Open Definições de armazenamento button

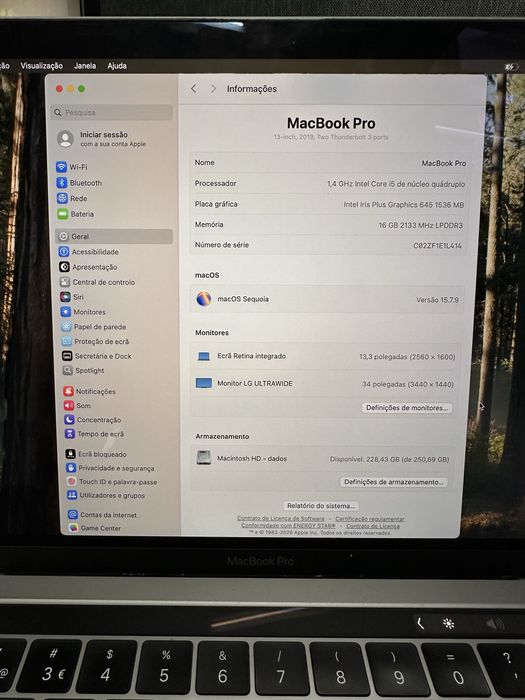(393, 482)
